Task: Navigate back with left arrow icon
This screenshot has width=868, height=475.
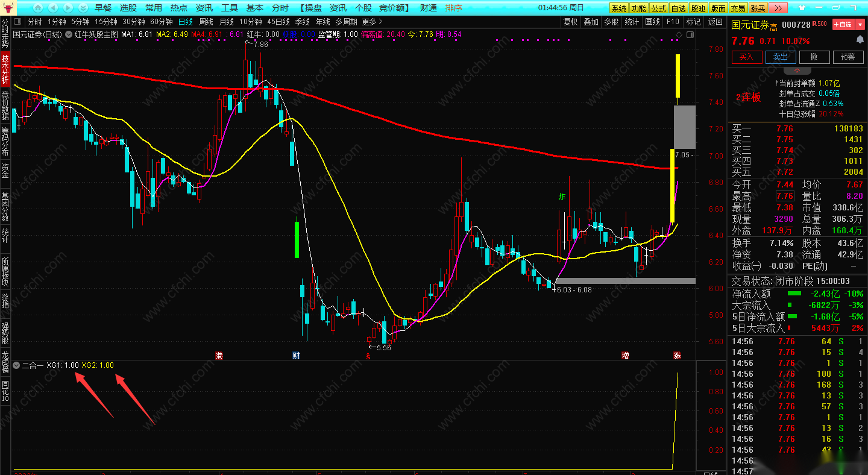Action: click(x=52, y=8)
